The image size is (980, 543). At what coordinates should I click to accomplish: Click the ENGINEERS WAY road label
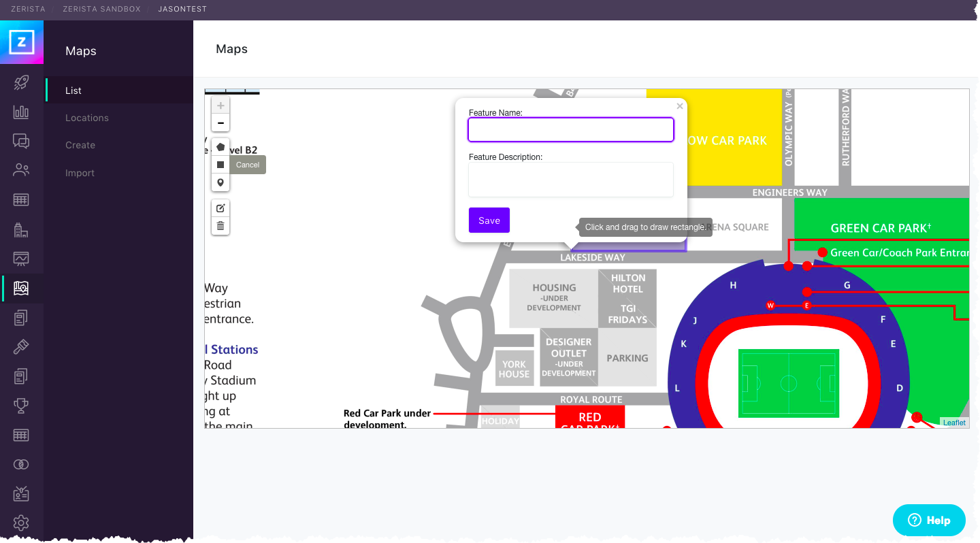pyautogui.click(x=790, y=193)
